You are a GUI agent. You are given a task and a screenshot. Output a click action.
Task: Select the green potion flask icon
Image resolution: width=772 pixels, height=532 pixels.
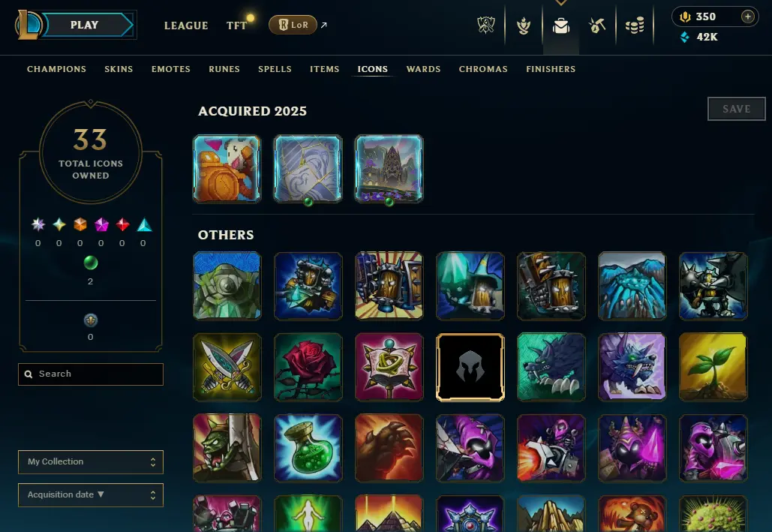point(308,448)
